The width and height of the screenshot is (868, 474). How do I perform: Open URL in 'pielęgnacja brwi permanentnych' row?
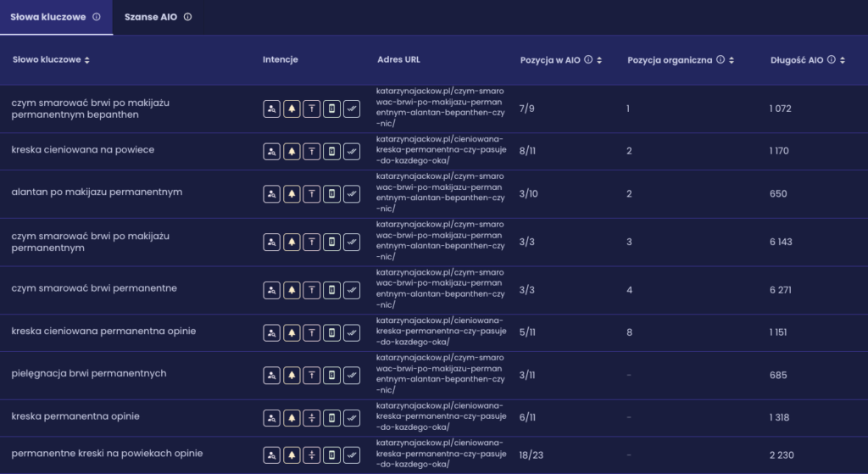(x=441, y=374)
